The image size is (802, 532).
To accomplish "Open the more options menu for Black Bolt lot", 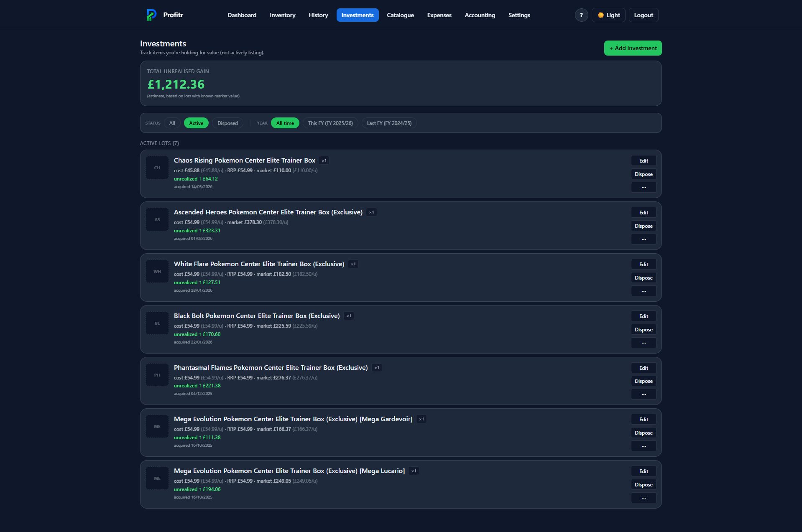I will (x=644, y=343).
